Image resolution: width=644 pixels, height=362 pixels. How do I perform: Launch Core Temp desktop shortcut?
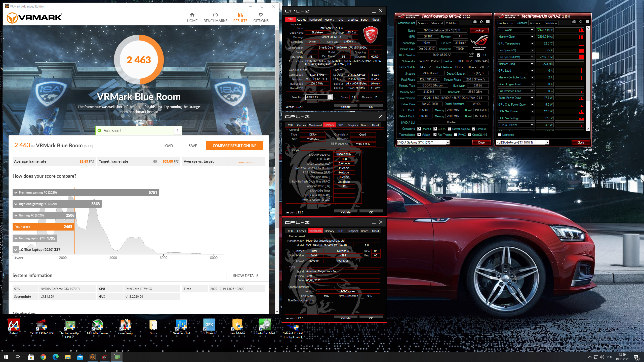click(125, 327)
